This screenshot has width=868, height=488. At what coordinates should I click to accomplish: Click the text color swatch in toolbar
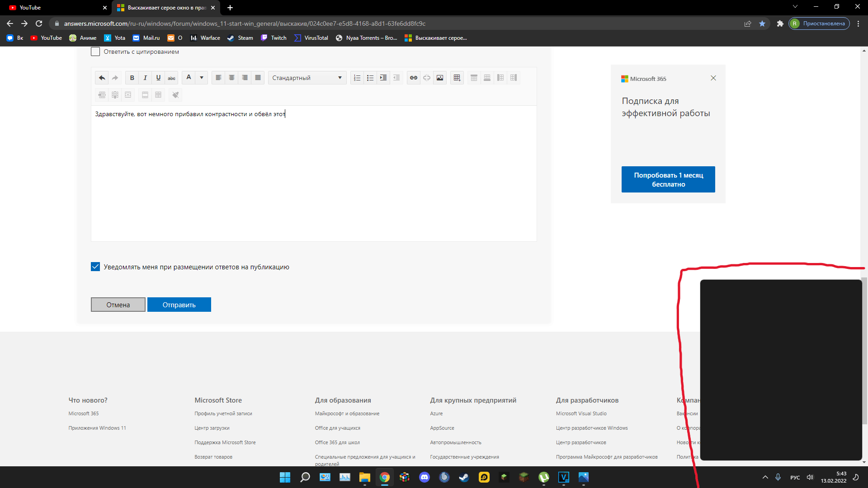[189, 77]
